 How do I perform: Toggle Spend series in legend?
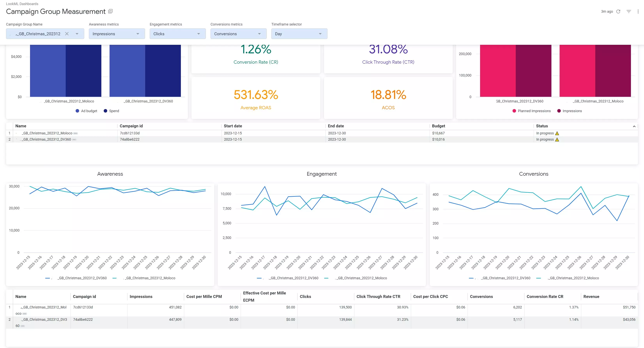click(111, 111)
